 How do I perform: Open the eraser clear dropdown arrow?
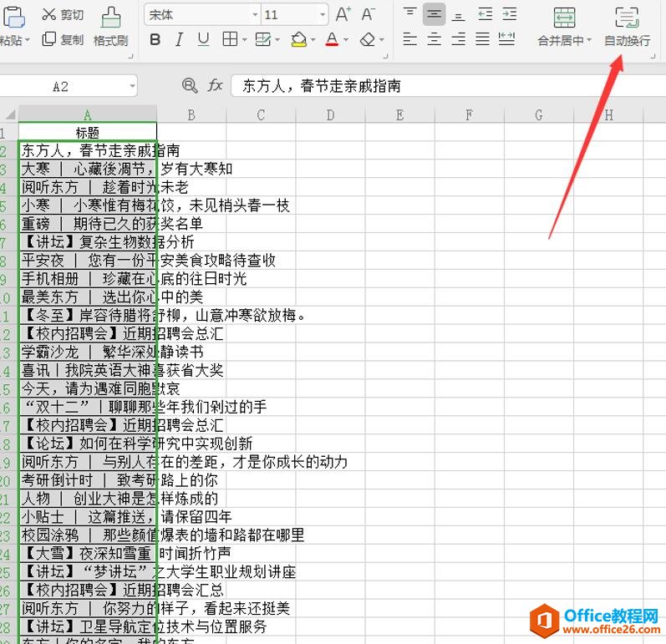[x=381, y=40]
